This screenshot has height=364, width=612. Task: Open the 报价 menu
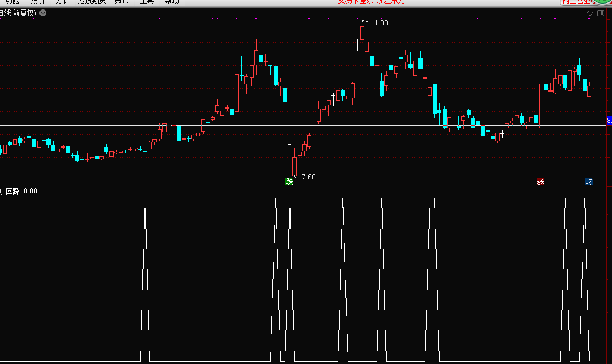point(38,2)
